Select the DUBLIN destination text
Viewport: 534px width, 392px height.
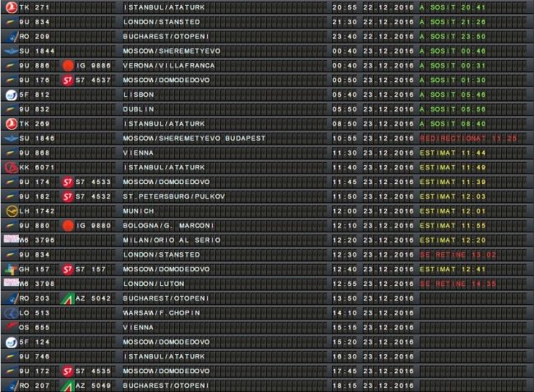point(139,109)
